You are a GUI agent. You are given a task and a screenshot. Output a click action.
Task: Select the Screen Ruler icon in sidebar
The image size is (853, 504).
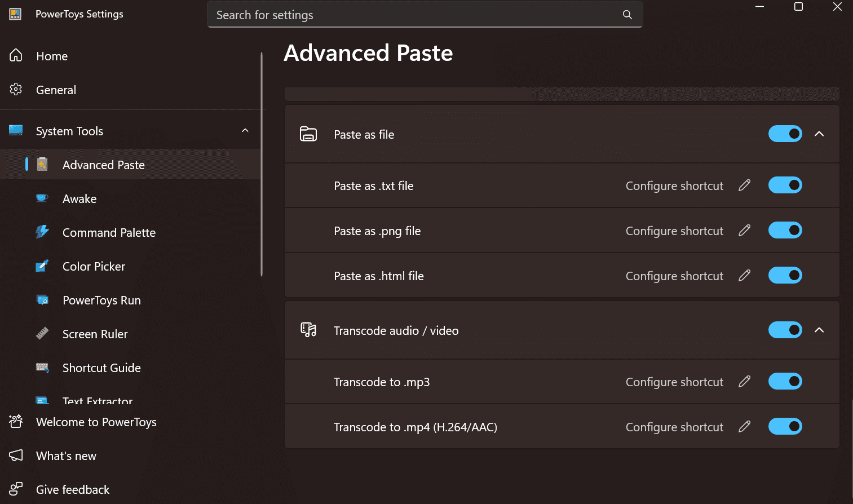point(42,334)
